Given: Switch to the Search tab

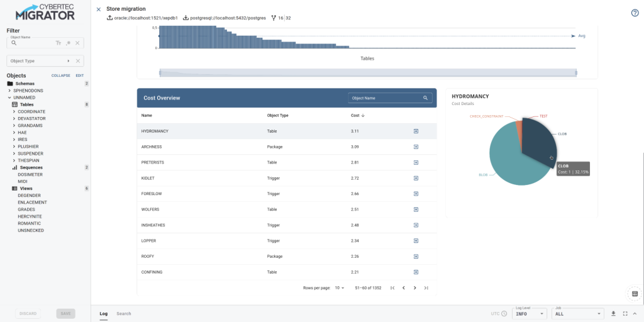Looking at the screenshot, I should tap(123, 313).
